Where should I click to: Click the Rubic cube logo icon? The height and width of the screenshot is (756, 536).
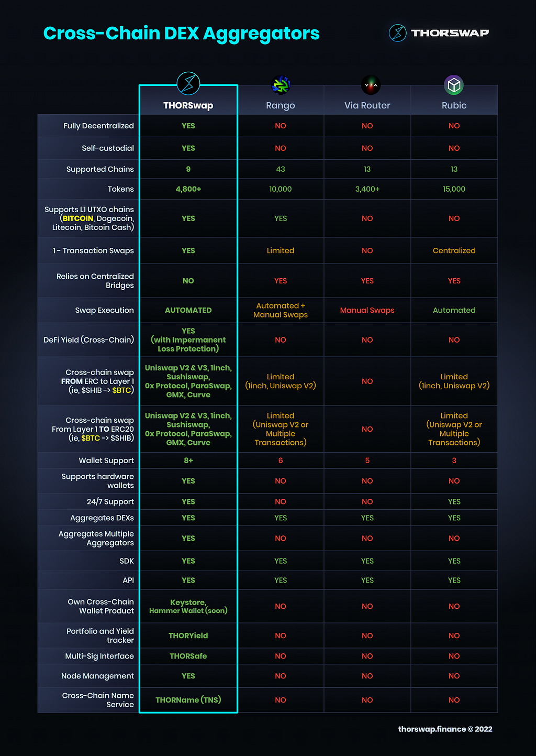tap(454, 85)
